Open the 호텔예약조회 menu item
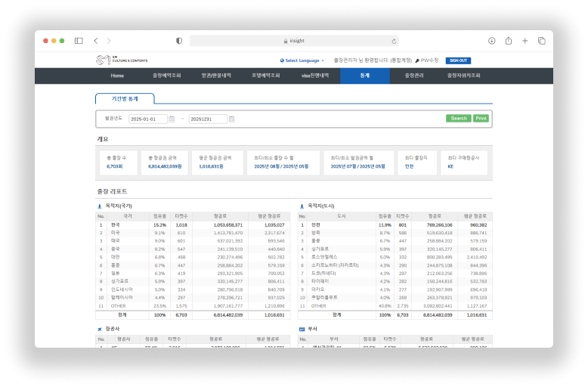Viewport: 588px width, 387px height. pyautogui.click(x=265, y=76)
